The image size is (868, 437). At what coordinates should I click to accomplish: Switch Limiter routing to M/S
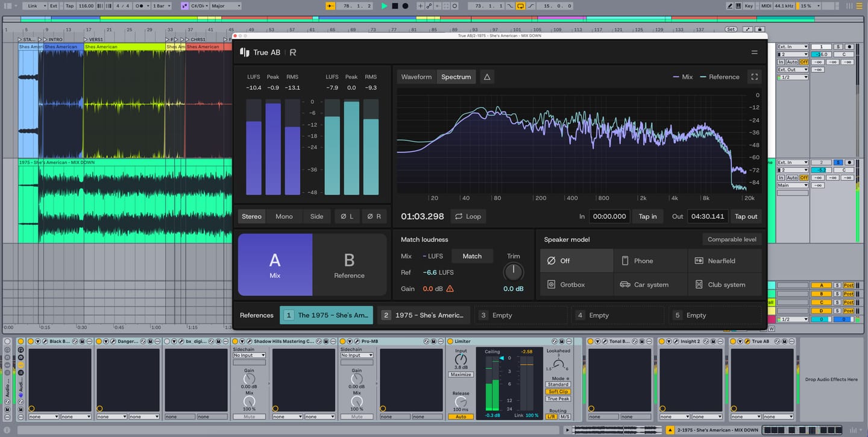pos(565,417)
